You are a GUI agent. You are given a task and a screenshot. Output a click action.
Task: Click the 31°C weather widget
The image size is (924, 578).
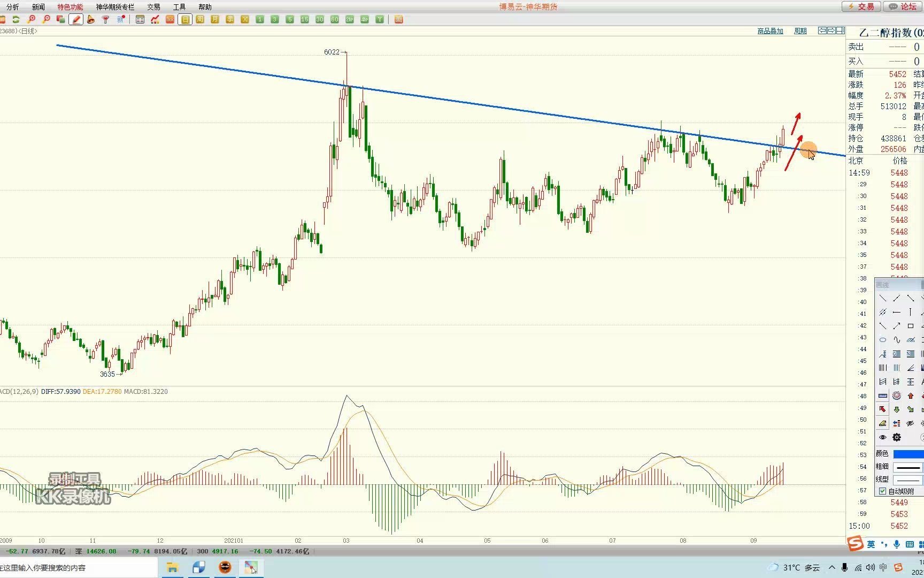794,567
